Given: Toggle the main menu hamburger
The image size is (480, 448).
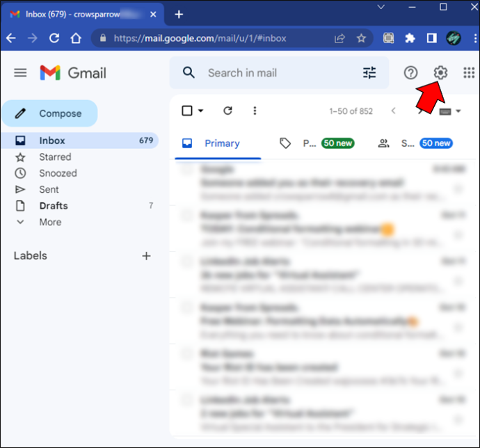Looking at the screenshot, I should tap(20, 73).
